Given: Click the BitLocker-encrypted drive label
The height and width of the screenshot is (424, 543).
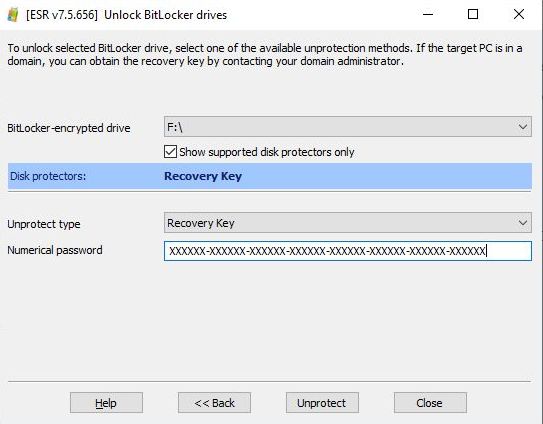Looking at the screenshot, I should point(69,128).
